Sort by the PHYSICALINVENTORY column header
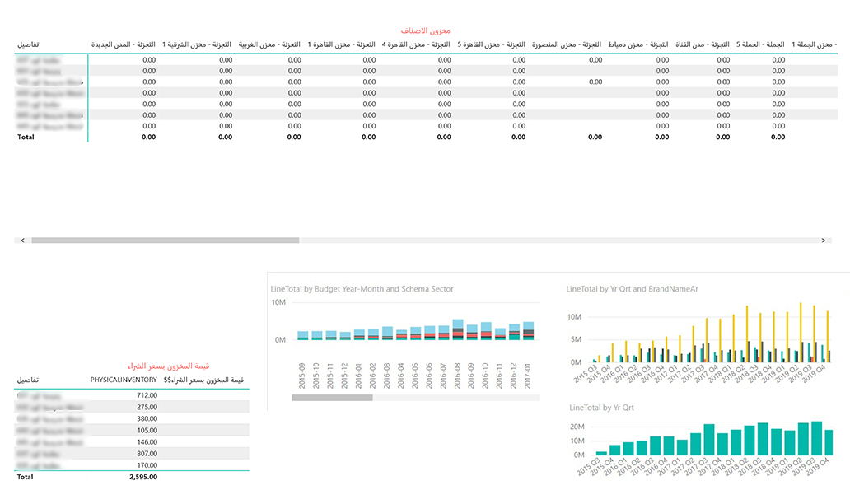Screen dimensions: 850x504 [x=124, y=380]
